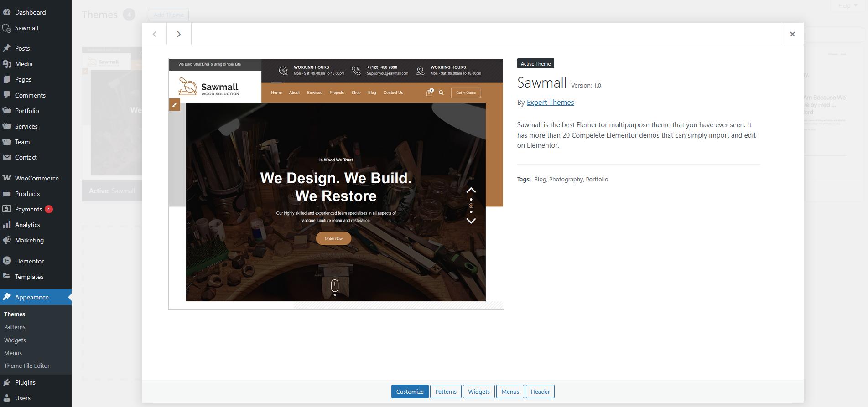Click the Patterns button in footer
The image size is (868, 407).
pos(446,392)
